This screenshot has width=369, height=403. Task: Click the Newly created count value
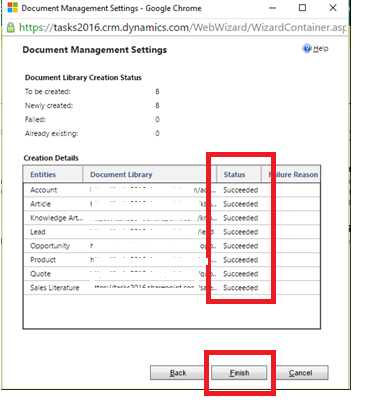[157, 106]
